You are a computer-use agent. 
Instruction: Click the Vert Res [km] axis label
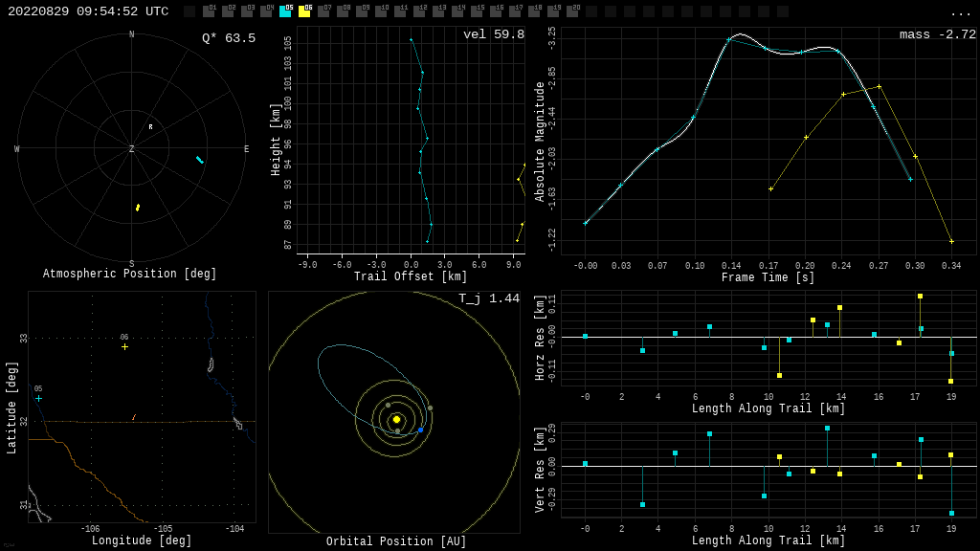coord(540,470)
